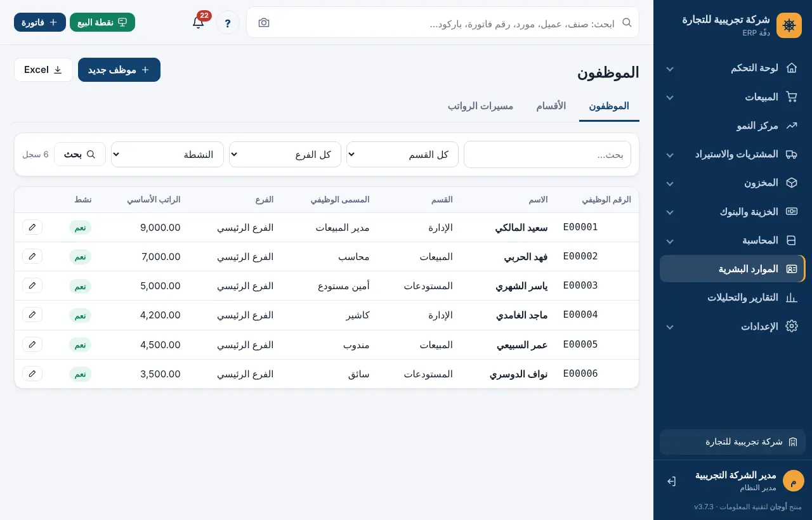This screenshot has width=812, height=520.
Task: Click the building icon of company switcher
Action: click(x=792, y=442)
